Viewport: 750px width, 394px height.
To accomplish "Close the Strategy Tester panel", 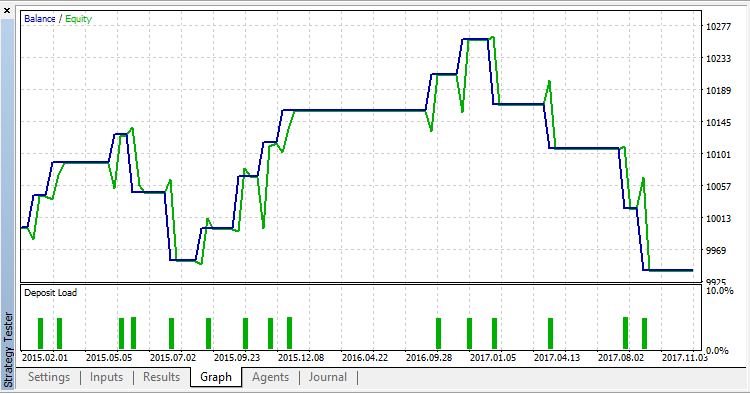I will tap(7, 10).
